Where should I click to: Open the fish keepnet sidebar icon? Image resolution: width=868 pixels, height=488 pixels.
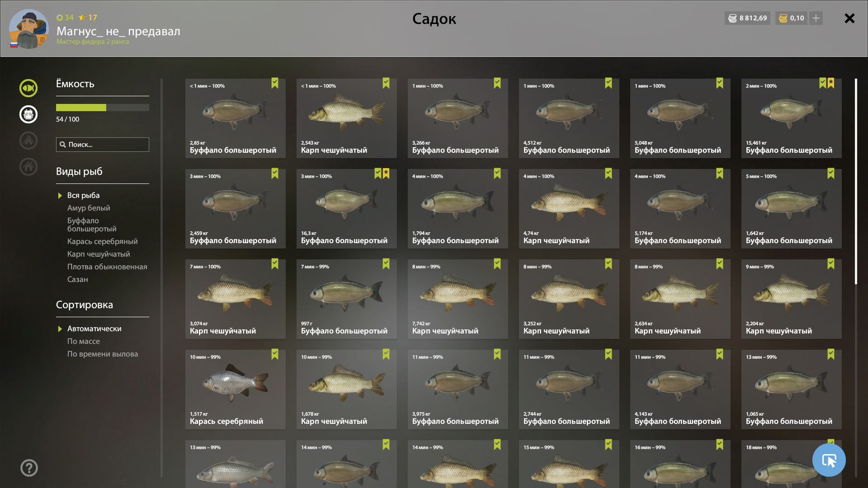[x=28, y=88]
